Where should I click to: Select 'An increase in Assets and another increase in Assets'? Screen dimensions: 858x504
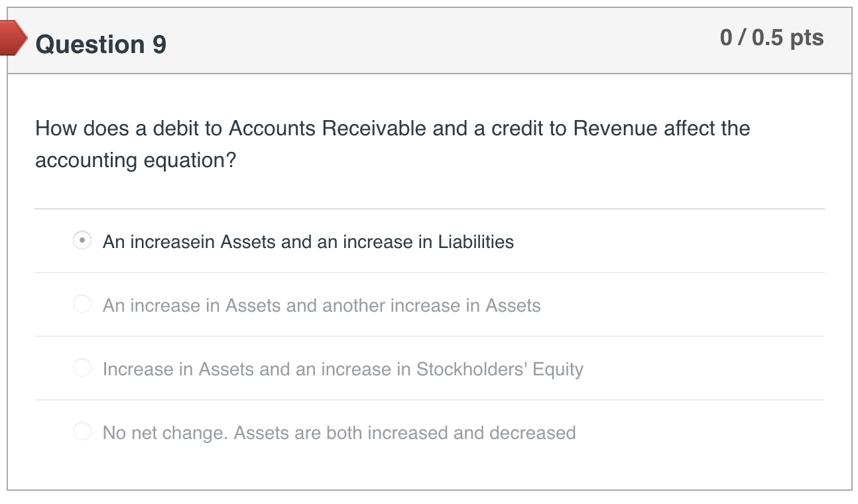click(x=82, y=304)
